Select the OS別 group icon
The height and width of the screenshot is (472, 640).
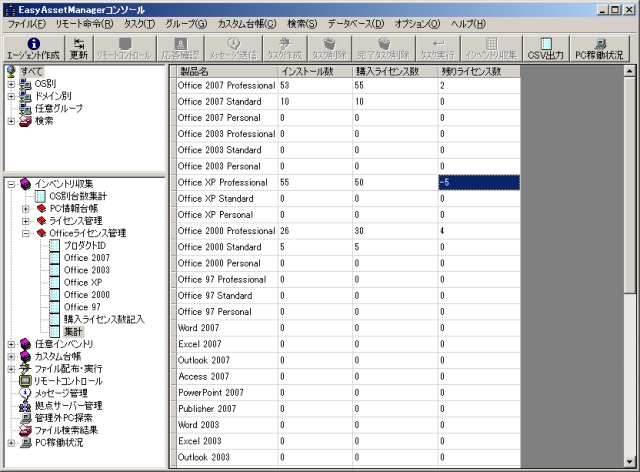[25, 84]
